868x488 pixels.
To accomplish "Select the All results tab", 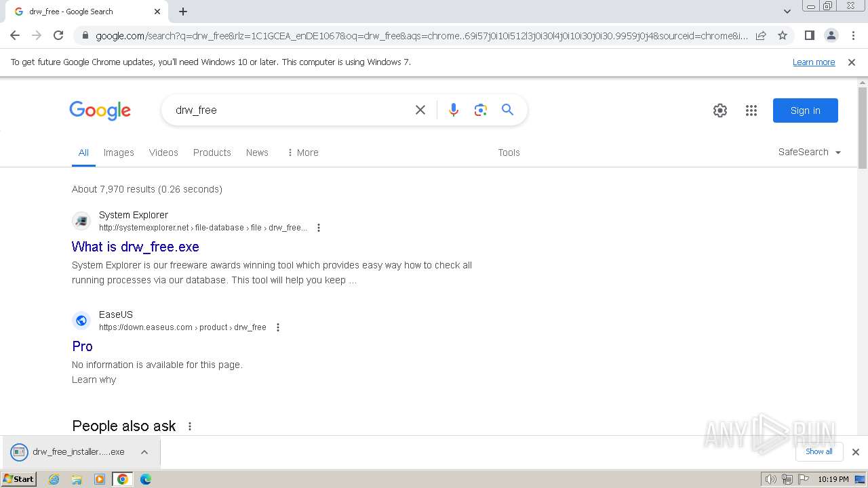I will 83,152.
